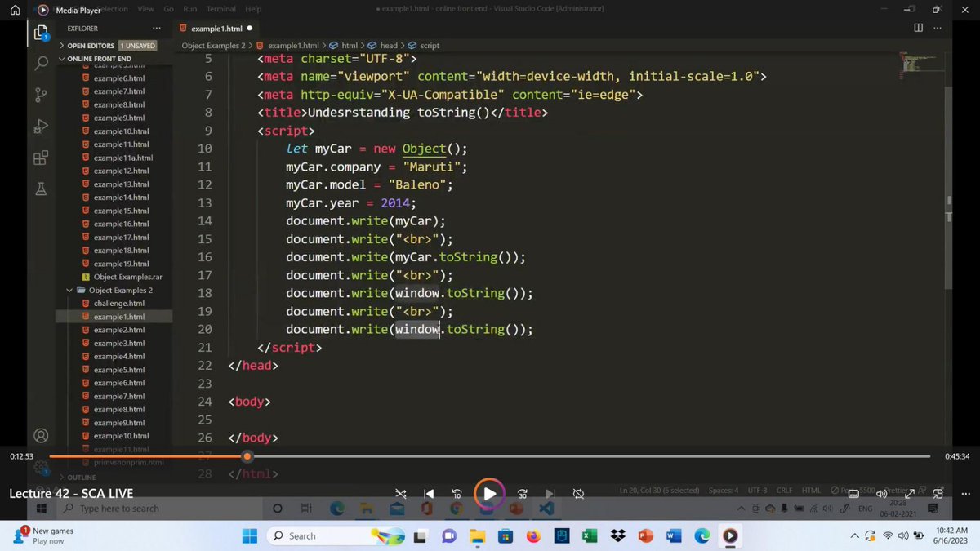The width and height of the screenshot is (980, 551).
Task: Open the Run and Debug panel
Action: (41, 126)
